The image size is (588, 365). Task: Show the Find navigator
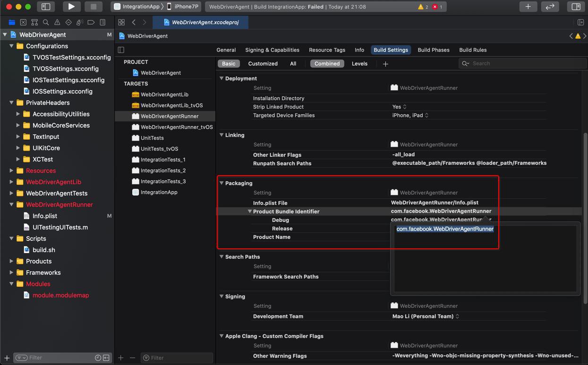46,22
